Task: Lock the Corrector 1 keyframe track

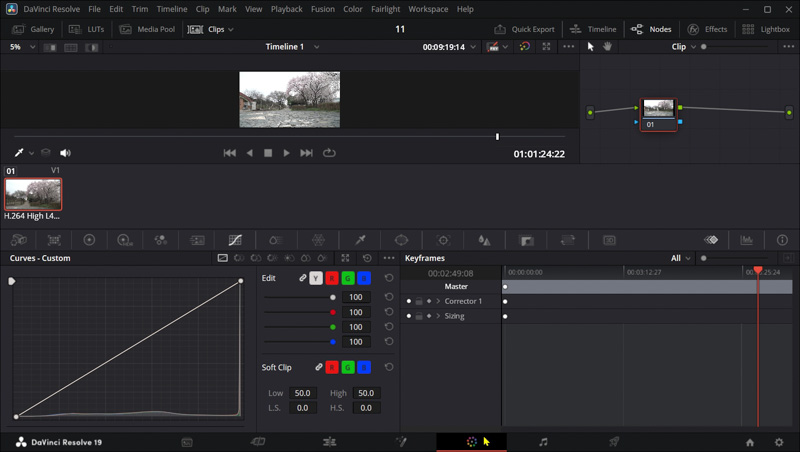Action: coord(419,302)
